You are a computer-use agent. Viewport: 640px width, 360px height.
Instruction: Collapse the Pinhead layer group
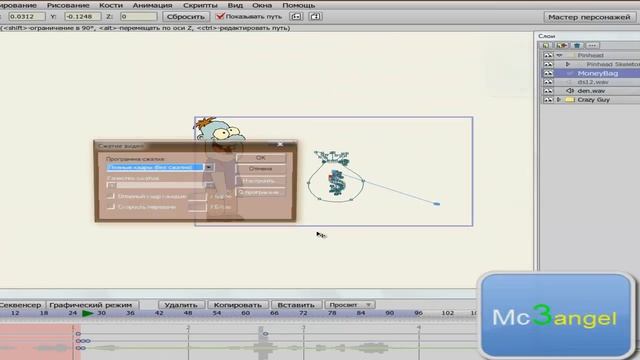coord(559,55)
